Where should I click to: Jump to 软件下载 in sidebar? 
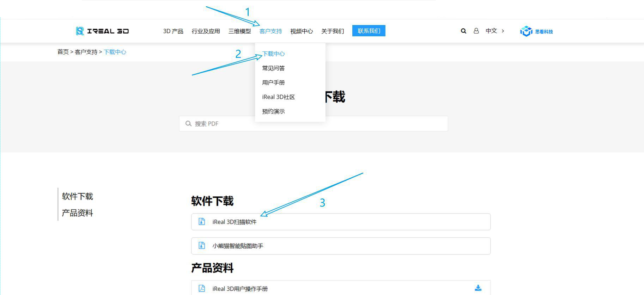(77, 196)
